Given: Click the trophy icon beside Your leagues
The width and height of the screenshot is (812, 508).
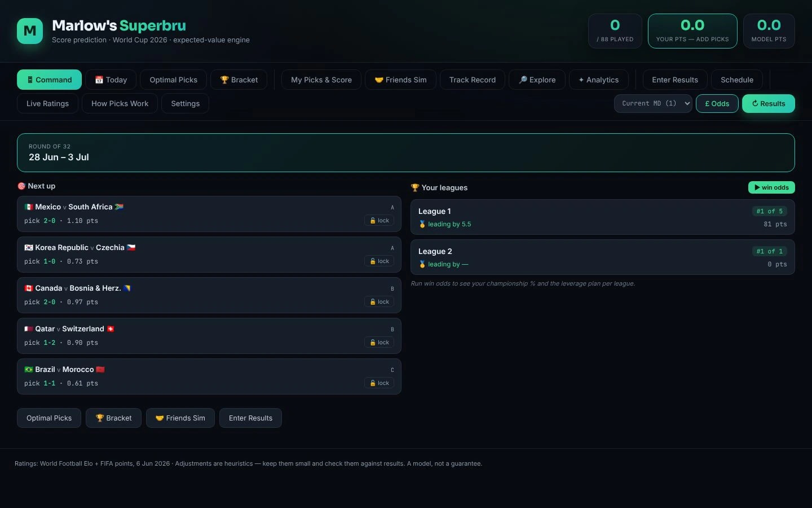Looking at the screenshot, I should click(415, 188).
